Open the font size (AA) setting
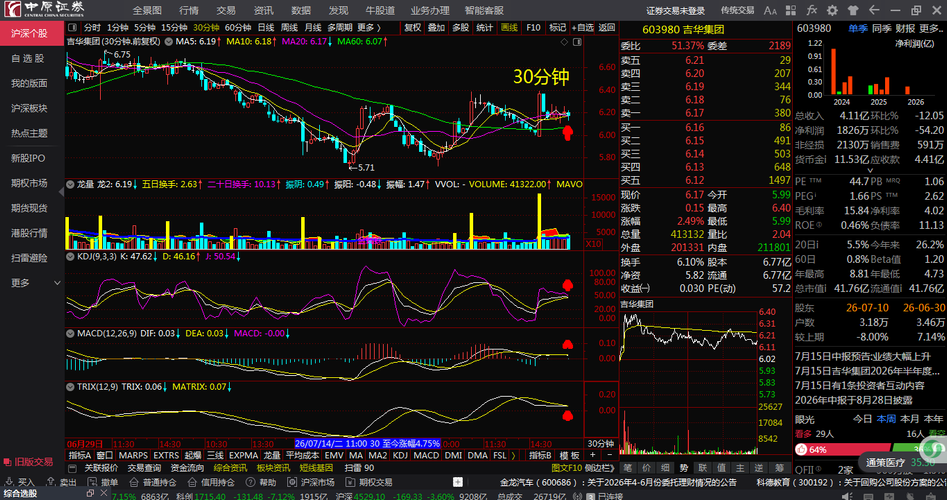Viewport: 947px width, 500px height. (770, 10)
